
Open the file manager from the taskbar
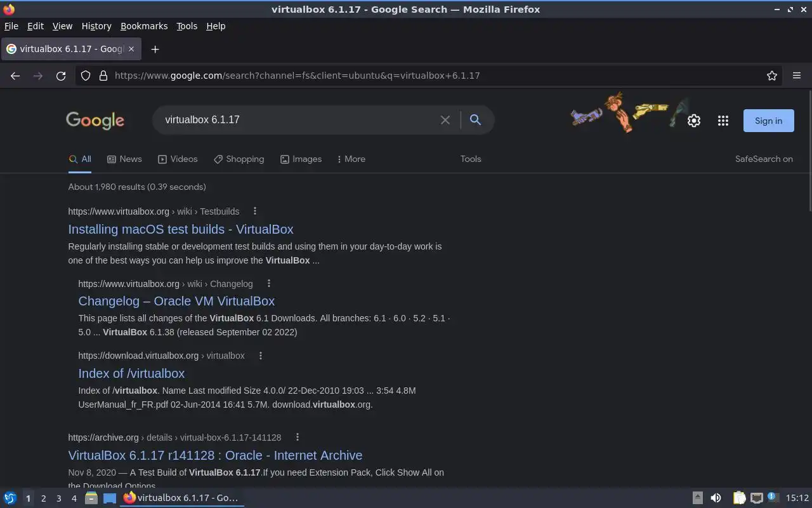point(91,498)
